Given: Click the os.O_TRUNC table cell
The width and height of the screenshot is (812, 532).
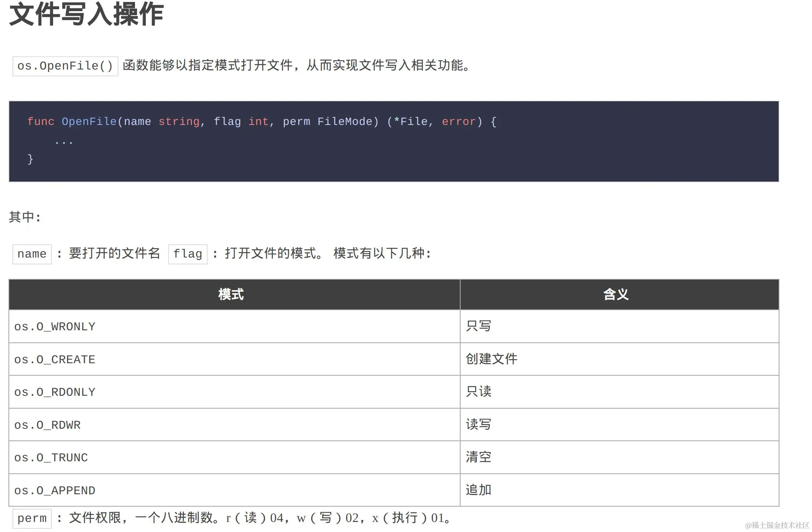Looking at the screenshot, I should (x=51, y=458).
